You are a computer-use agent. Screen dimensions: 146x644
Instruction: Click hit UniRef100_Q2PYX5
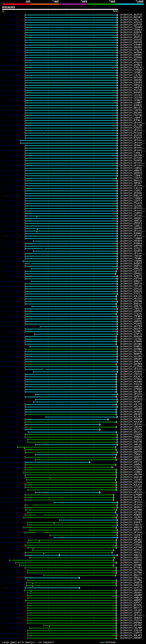tap(131, 25)
